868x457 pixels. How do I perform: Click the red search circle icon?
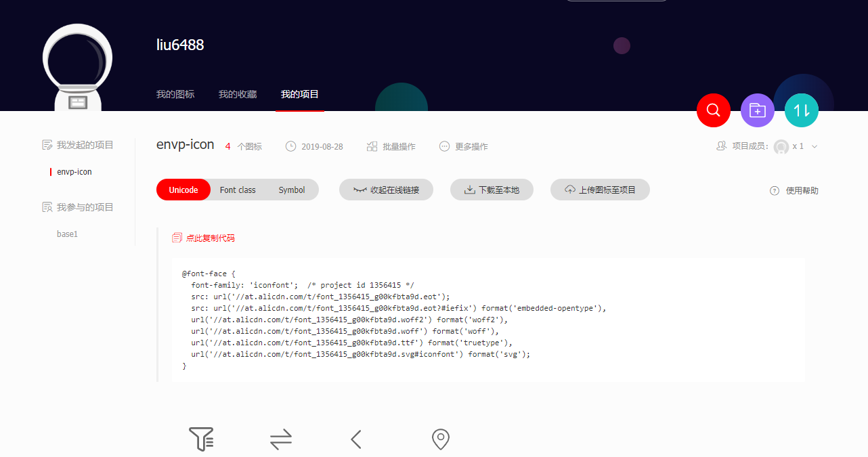pyautogui.click(x=714, y=110)
